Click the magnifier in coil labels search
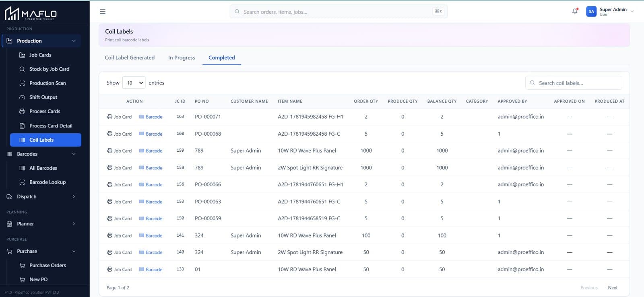Image resolution: width=644 pixels, height=297 pixels. [533, 83]
